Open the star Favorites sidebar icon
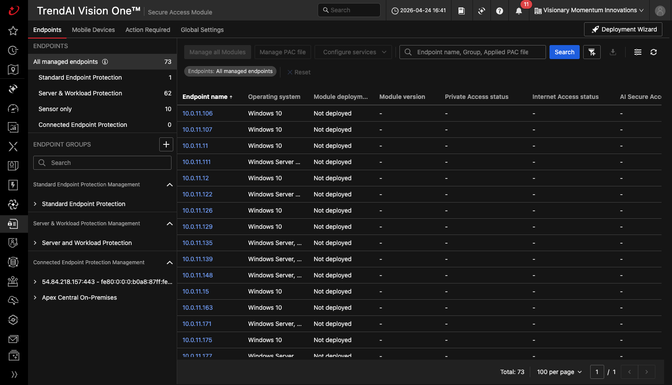The height and width of the screenshot is (385, 672). pyautogui.click(x=13, y=31)
